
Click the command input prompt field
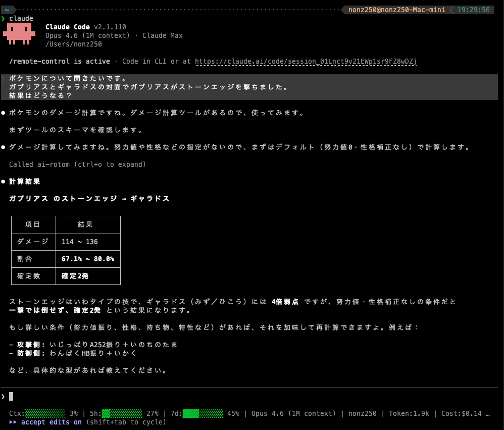[250, 396]
